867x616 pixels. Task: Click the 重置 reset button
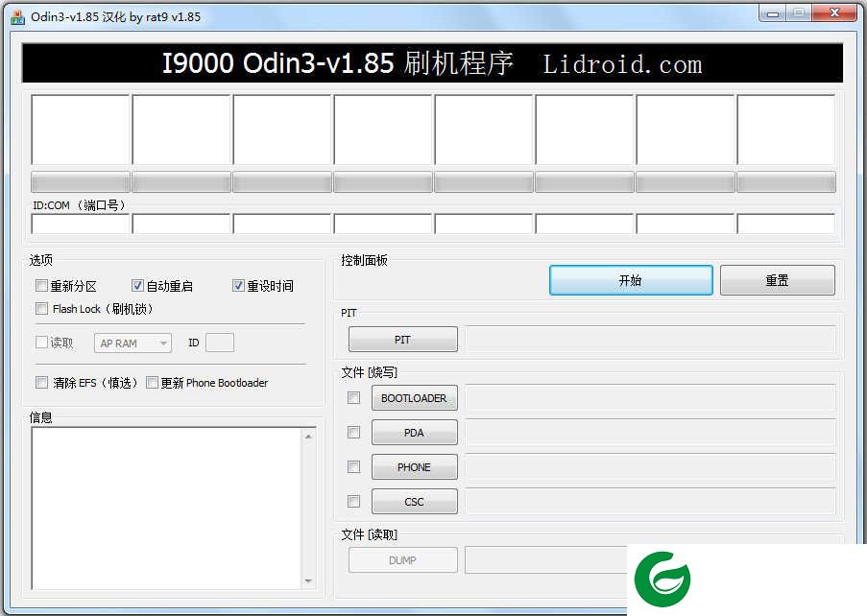(778, 280)
